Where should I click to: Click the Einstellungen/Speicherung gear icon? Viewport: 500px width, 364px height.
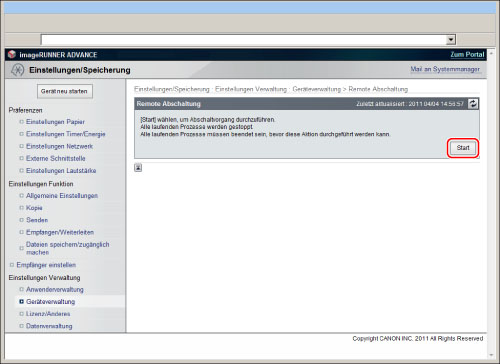[17, 70]
